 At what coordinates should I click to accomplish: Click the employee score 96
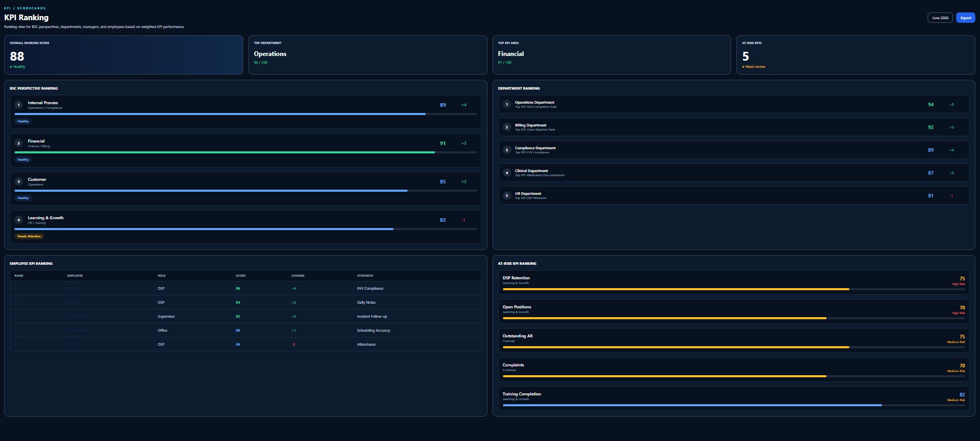(238, 289)
